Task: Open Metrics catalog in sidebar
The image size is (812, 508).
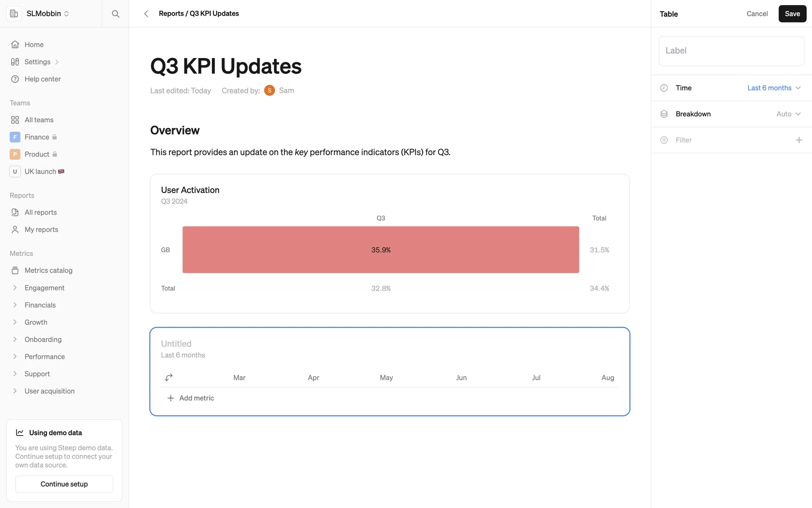Action: 48,271
